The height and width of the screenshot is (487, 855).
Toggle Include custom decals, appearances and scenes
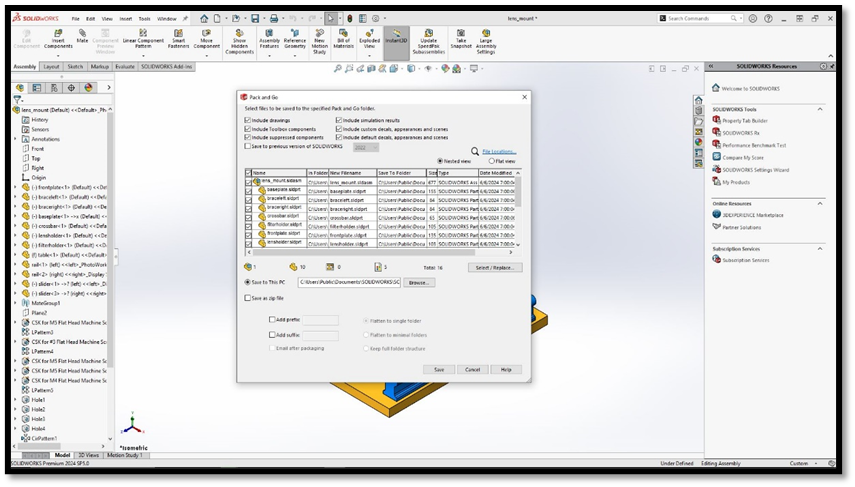(x=339, y=129)
